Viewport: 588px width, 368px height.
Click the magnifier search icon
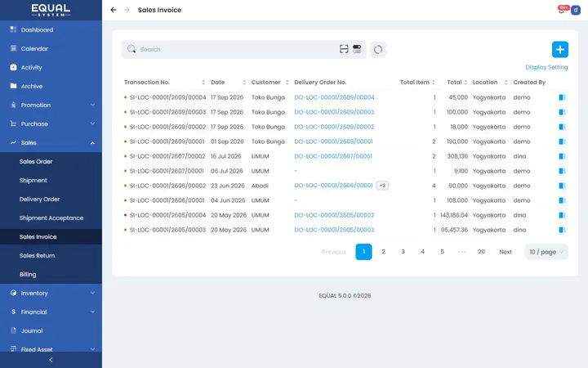(131, 49)
